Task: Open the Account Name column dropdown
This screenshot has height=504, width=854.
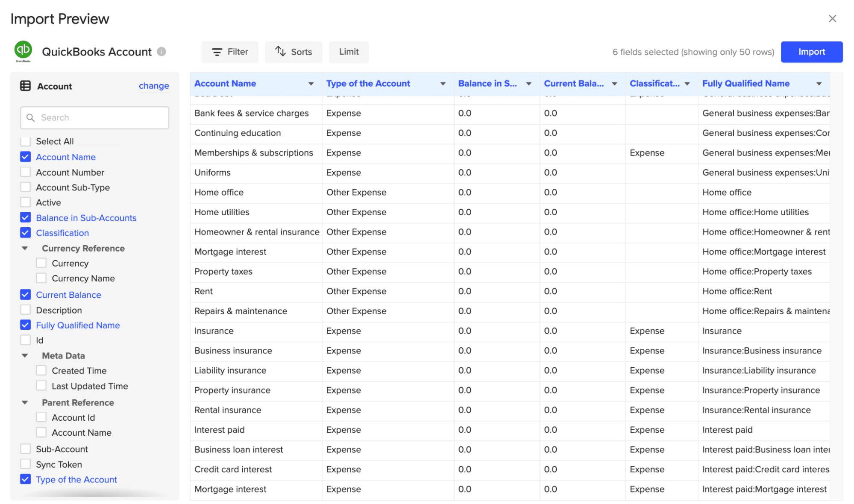Action: coord(311,84)
